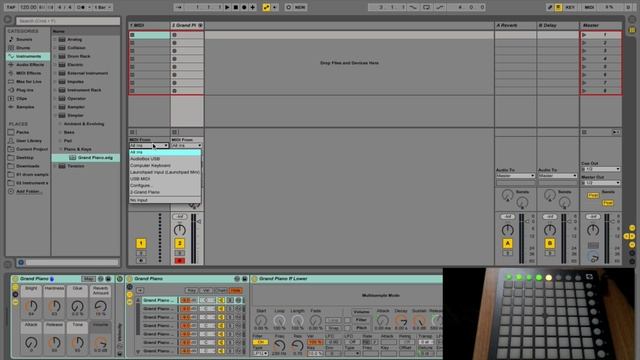The height and width of the screenshot is (360, 640).
Task: Click orange Hide button in chain list
Action: (236, 291)
